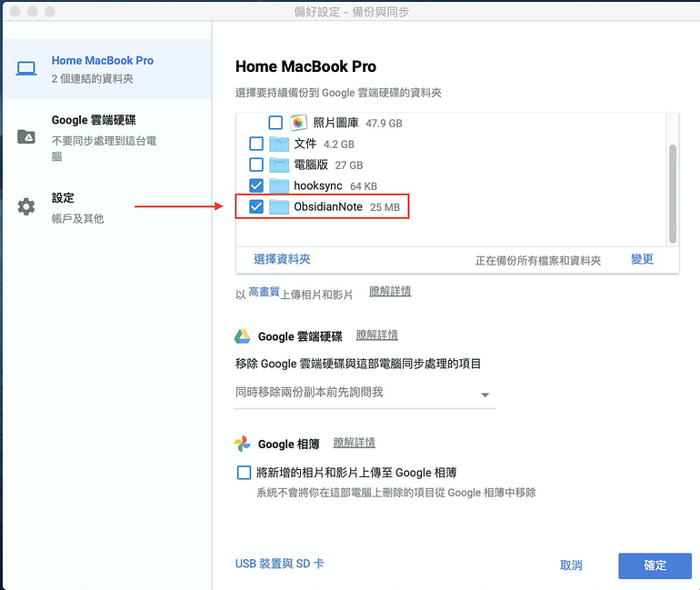Click the 文件 folder icon
700x590 pixels.
pyautogui.click(x=279, y=144)
